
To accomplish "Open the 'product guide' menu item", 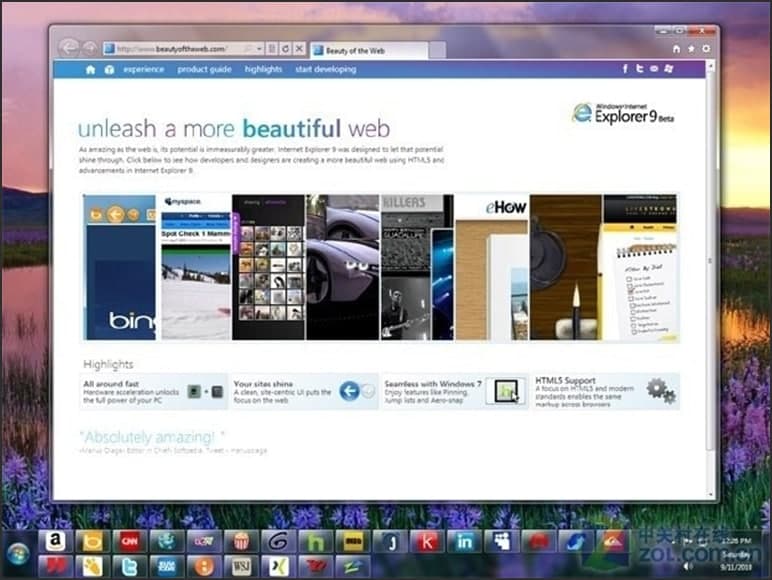I will point(204,69).
